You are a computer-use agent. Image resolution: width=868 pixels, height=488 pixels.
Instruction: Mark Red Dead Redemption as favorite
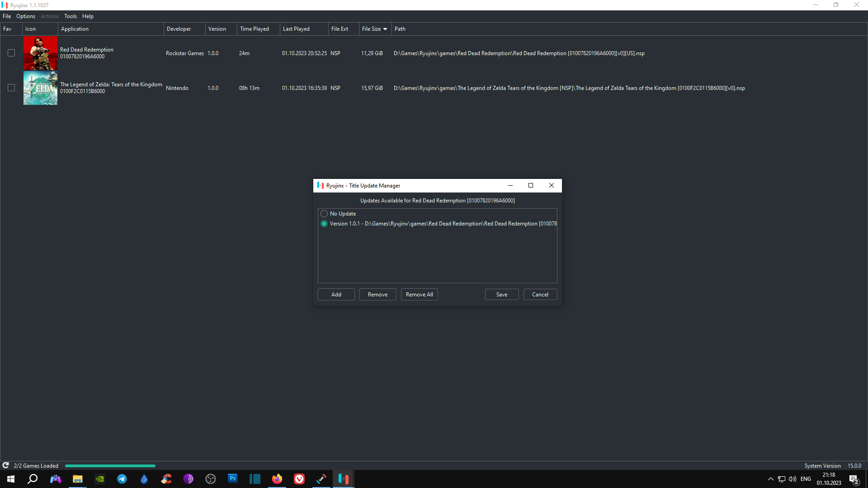(11, 53)
